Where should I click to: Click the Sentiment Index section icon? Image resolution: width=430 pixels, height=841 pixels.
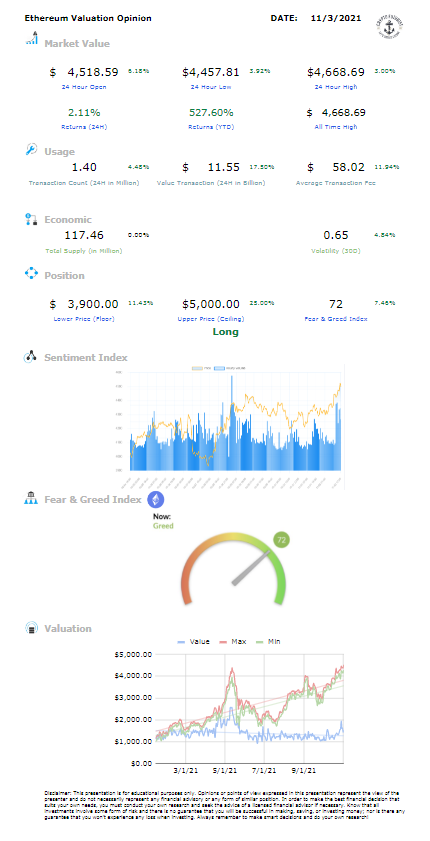(31, 356)
